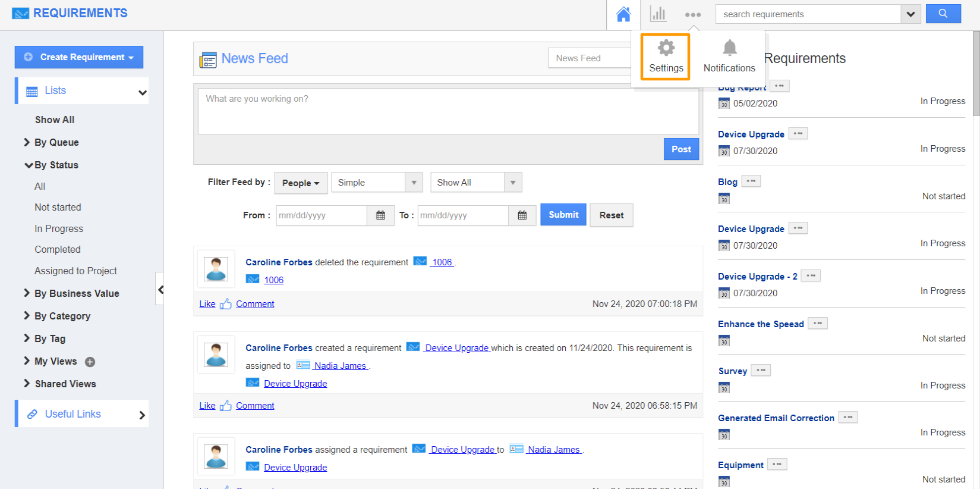
Task: Open the Show All feed dropdown
Action: [476, 183]
